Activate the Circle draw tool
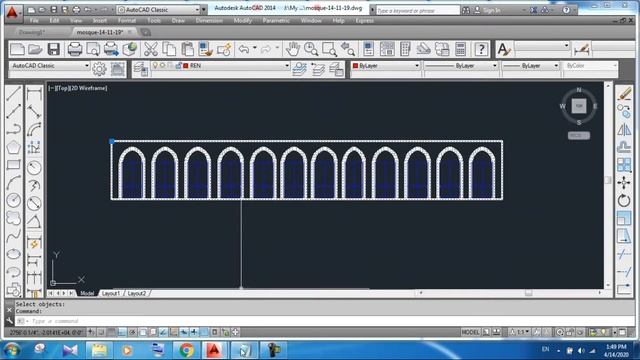The width and height of the screenshot is (640, 360). (x=13, y=200)
